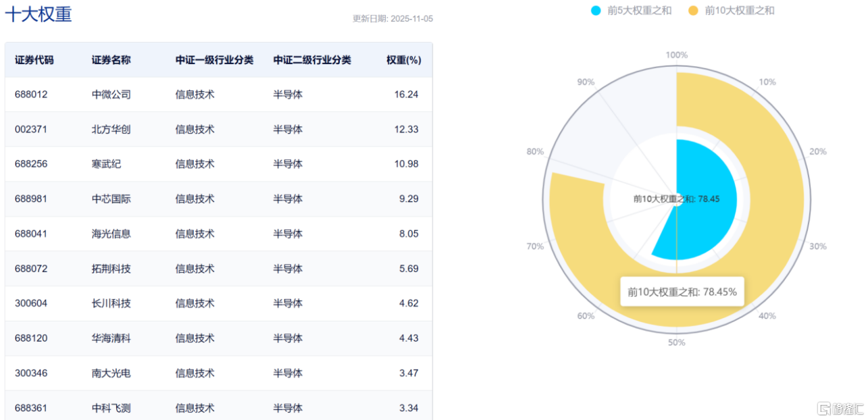Click the 权重(%) column header
Screen dimensions: 868x420
(x=403, y=60)
